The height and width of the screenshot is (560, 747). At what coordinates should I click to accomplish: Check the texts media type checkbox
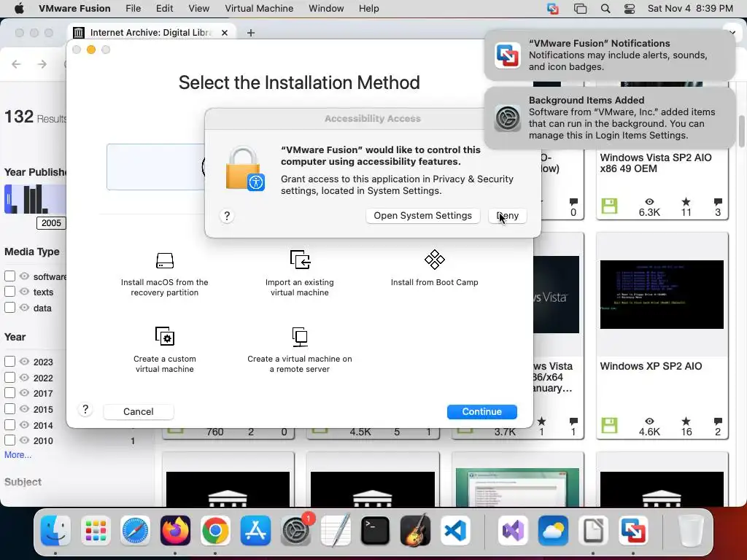click(9, 292)
